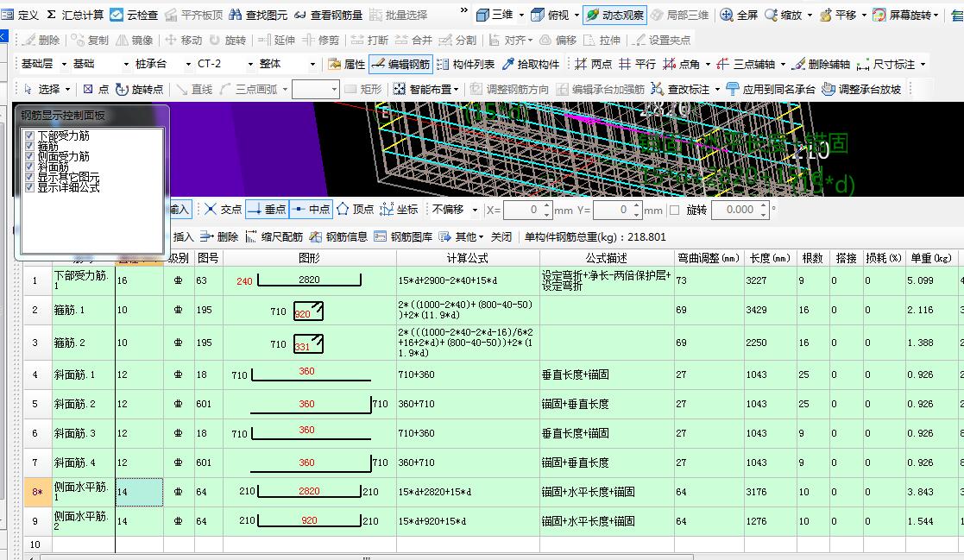The width and height of the screenshot is (964, 560).
Task: Expand the 选择 tool dropdown arrow
Action: 67,90
